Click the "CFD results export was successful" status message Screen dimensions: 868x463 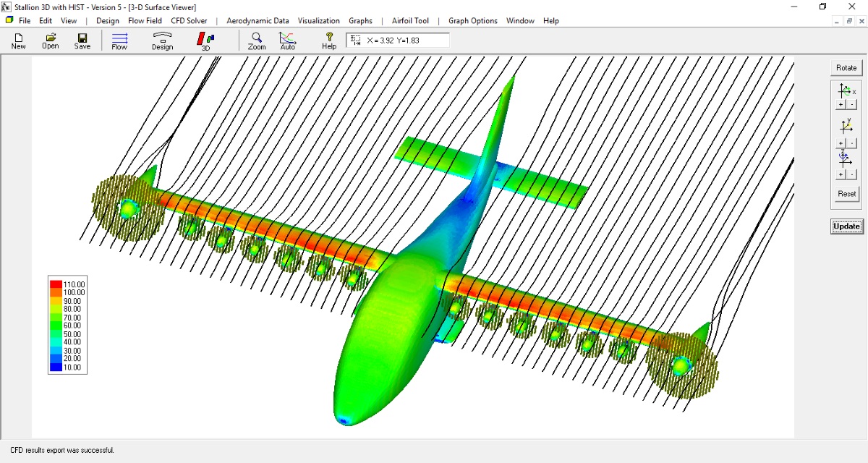pyautogui.click(x=62, y=450)
